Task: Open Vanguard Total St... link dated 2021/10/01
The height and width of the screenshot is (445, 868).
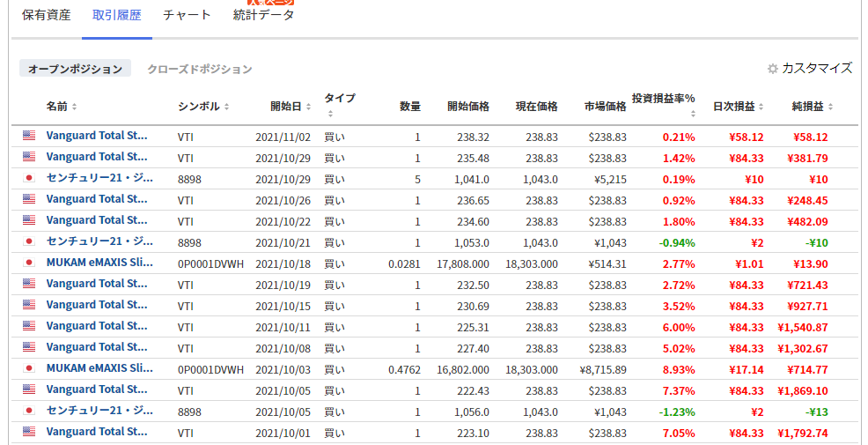Action: 97,432
